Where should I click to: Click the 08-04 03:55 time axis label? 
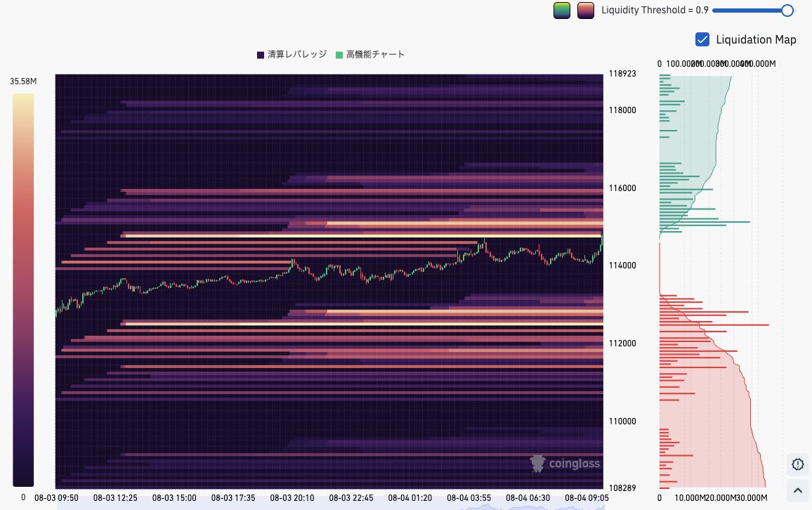[x=469, y=498]
